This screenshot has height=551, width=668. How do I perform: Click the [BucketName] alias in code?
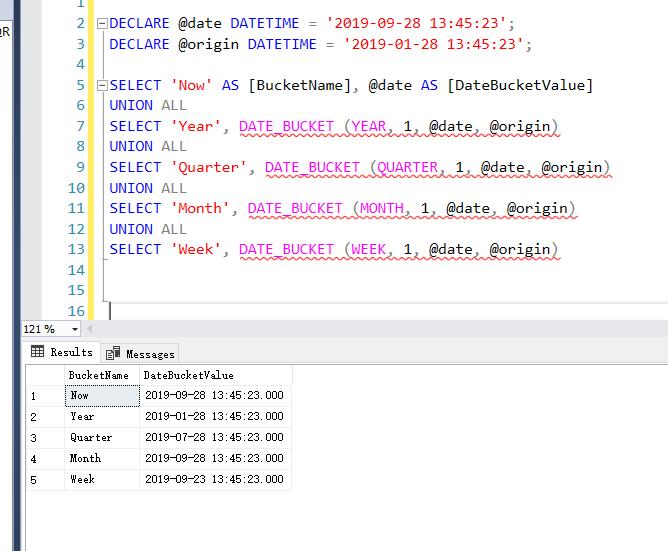[299, 85]
